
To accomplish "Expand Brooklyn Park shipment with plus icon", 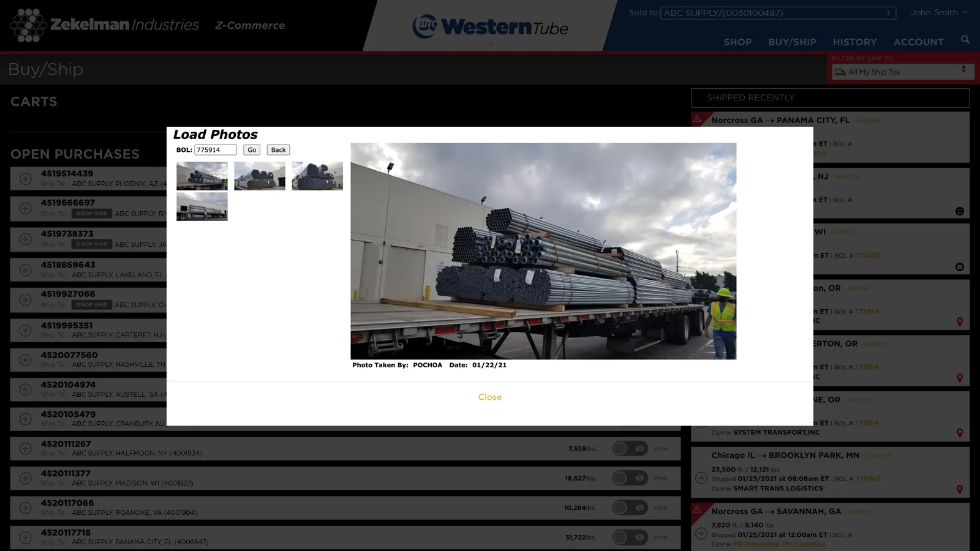I will (x=701, y=478).
